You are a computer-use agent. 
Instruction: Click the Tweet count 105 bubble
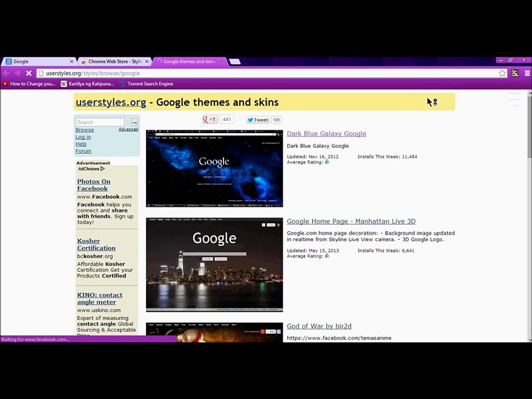click(276, 120)
